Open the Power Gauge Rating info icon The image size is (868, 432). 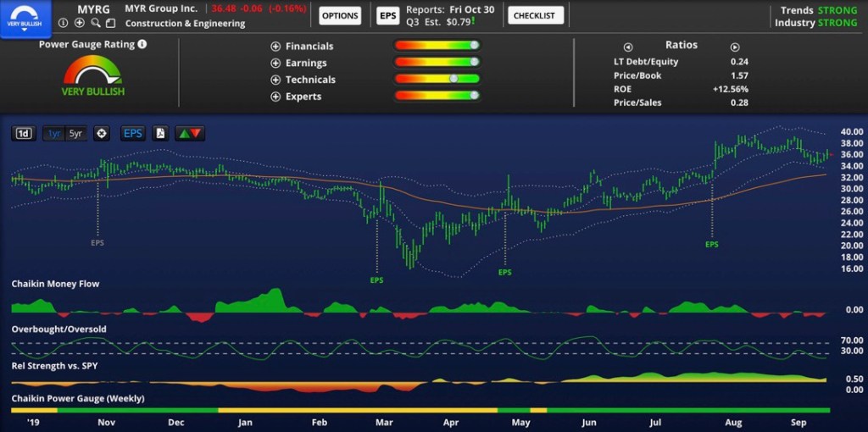[142, 44]
